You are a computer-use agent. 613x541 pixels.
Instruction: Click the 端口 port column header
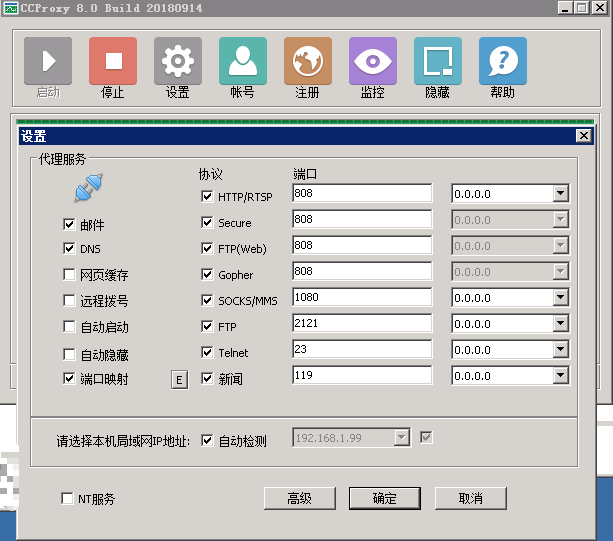305,174
